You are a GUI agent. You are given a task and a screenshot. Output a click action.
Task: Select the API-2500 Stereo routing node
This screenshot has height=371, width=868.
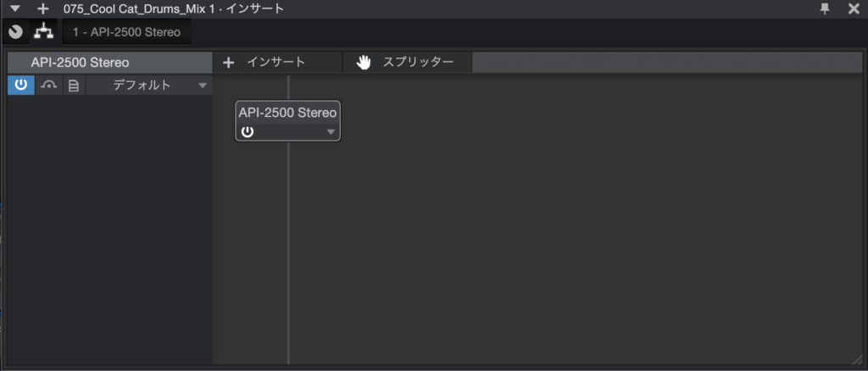pos(287,112)
